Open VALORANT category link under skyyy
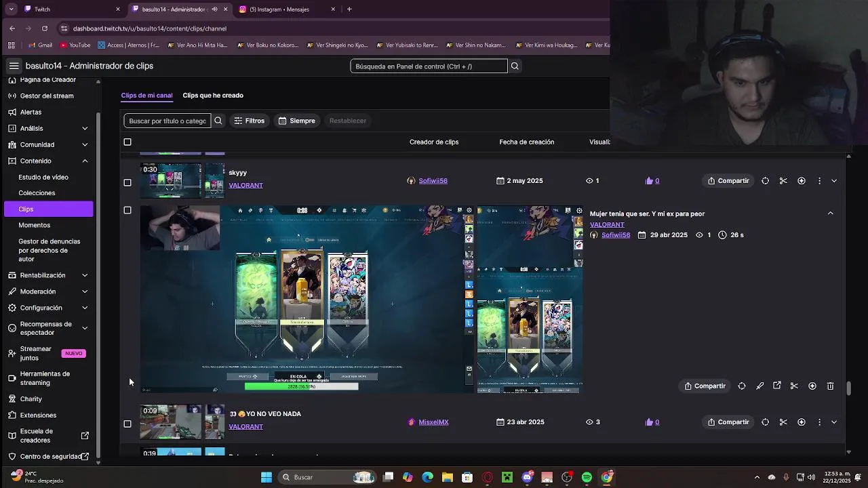Viewport: 868px width, 488px height. click(x=245, y=186)
